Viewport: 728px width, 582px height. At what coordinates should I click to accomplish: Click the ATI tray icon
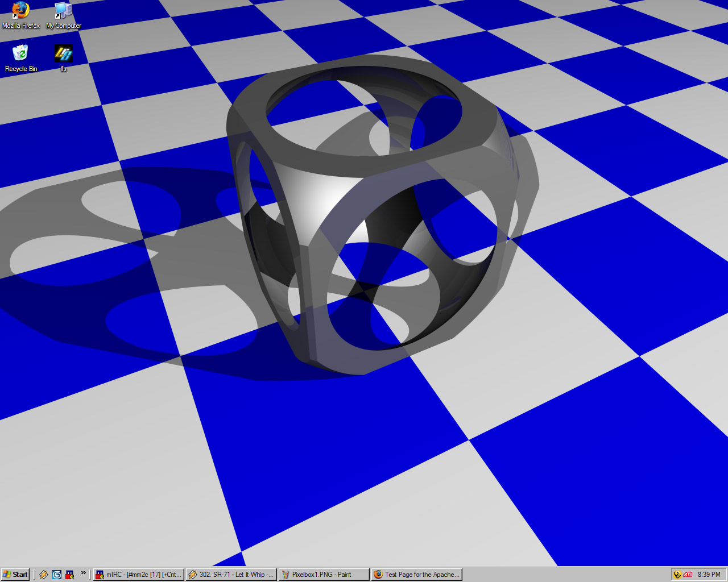688,575
